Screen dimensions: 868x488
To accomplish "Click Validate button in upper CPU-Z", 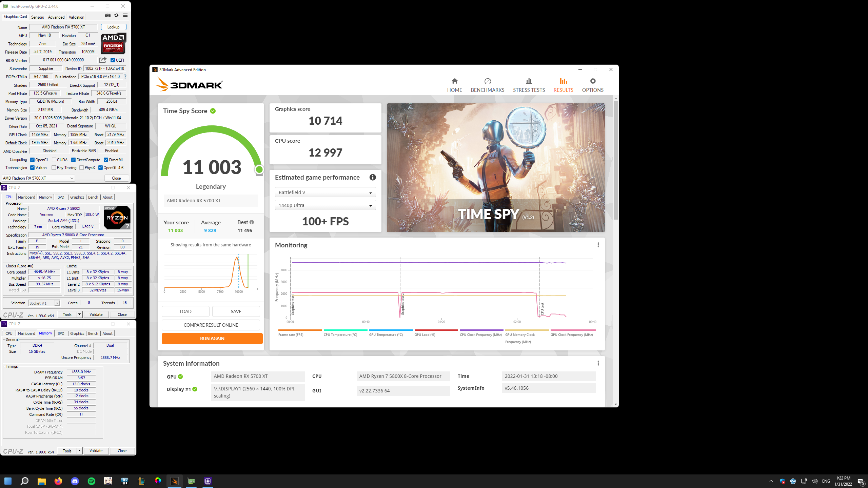I will click(x=96, y=314).
